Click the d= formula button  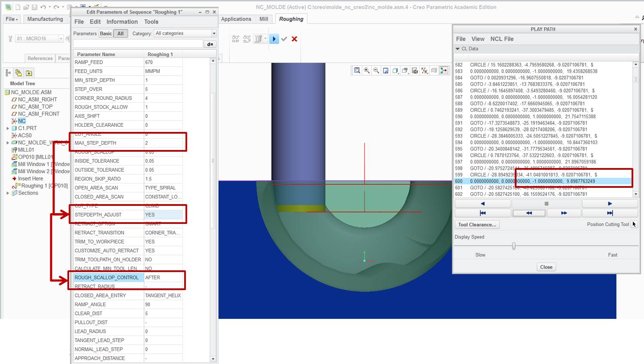[x=210, y=44]
